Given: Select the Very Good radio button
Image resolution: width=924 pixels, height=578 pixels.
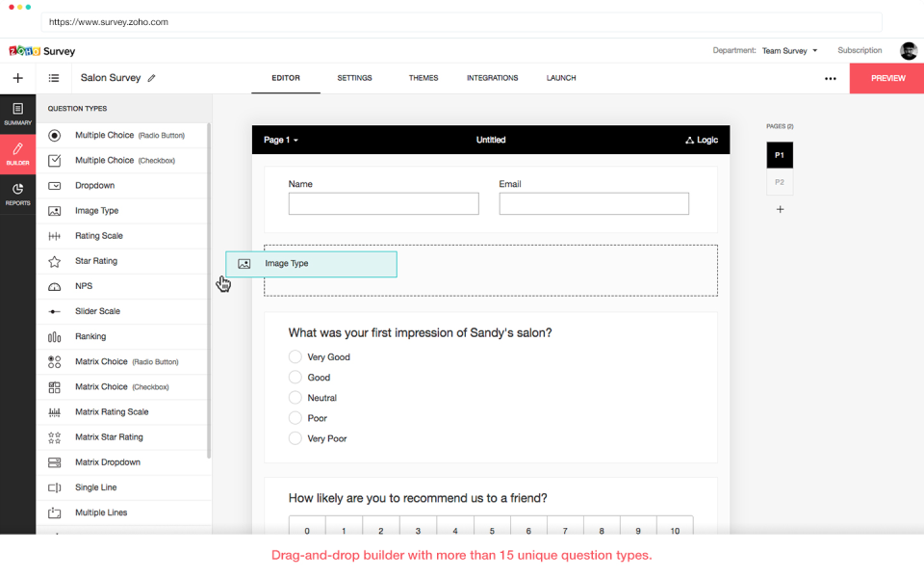Looking at the screenshot, I should click(295, 355).
